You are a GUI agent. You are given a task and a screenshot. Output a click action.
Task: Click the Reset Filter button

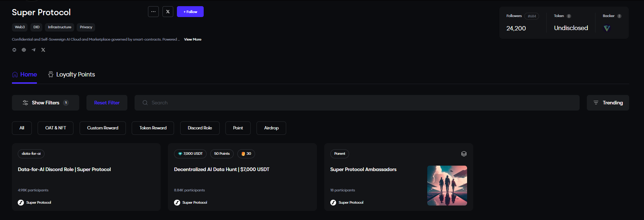pyautogui.click(x=107, y=103)
